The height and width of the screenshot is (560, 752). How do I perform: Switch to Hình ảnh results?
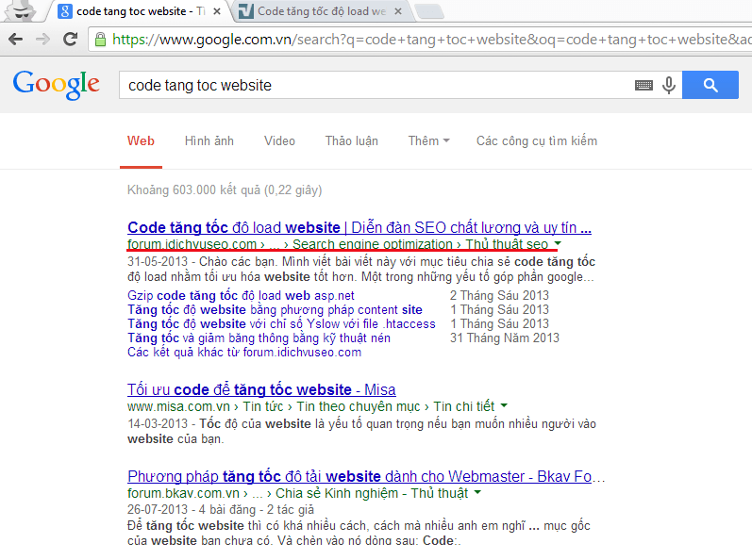pyautogui.click(x=209, y=140)
